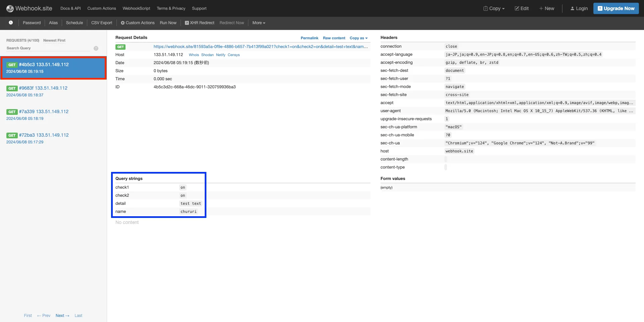The image size is (644, 322).
Task: Focus the Search Query field
Action: click(x=48, y=48)
